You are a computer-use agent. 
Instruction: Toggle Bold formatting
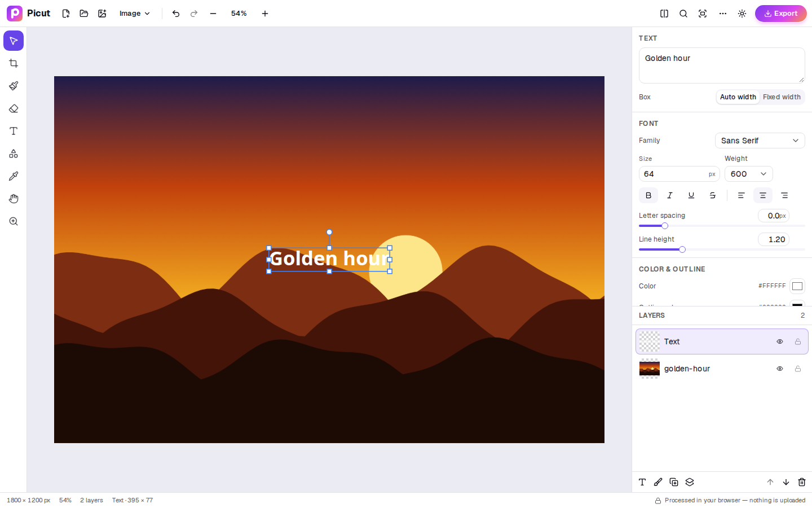(648, 195)
